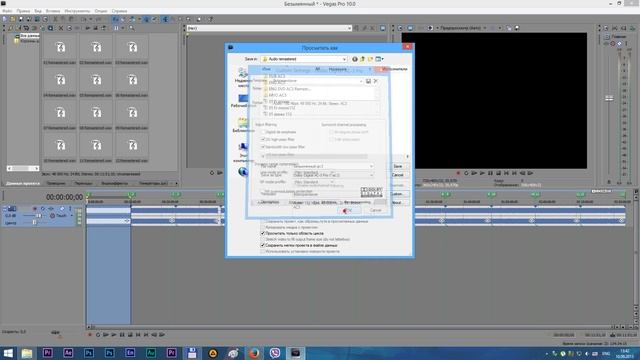Open the project media Views dropdown arrow
The height and width of the screenshot is (360, 640).
pos(123,28)
